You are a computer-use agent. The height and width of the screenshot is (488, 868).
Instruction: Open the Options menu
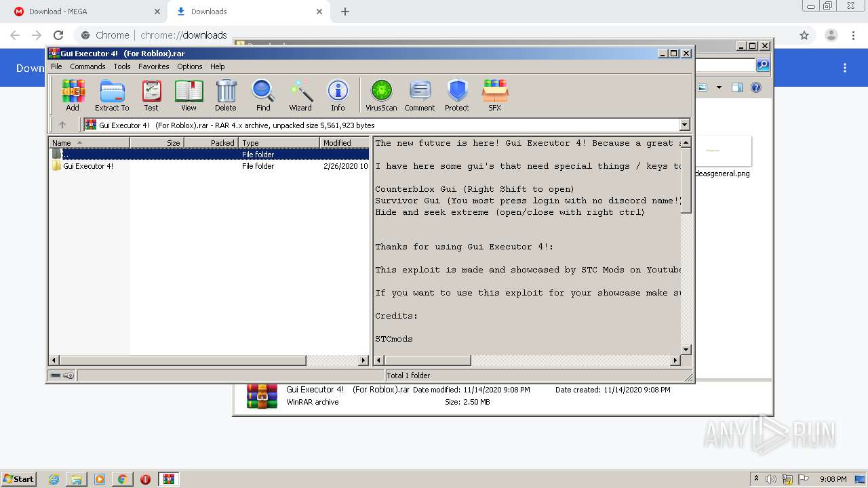[190, 66]
